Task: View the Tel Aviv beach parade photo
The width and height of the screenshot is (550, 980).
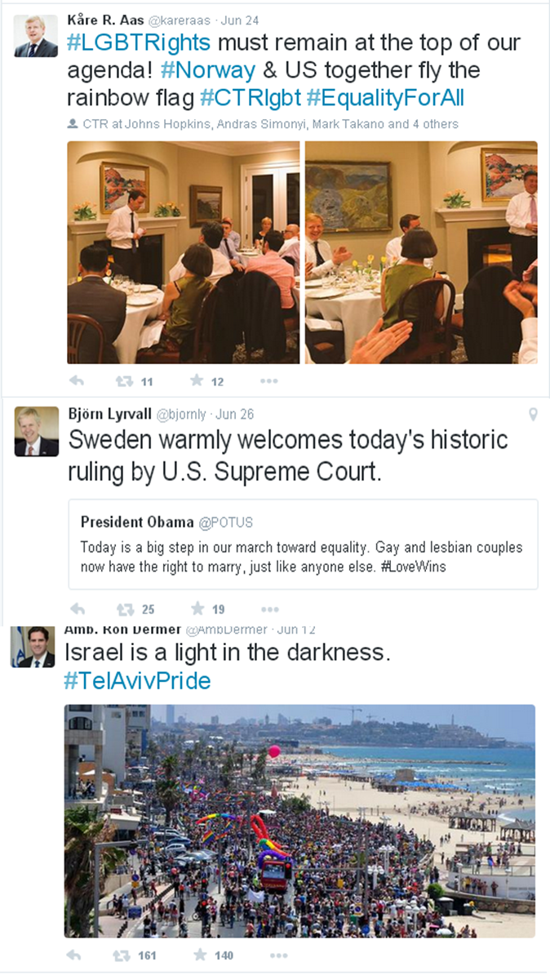Action: coord(299,821)
